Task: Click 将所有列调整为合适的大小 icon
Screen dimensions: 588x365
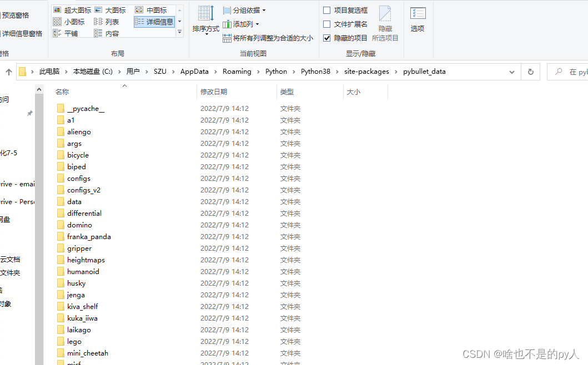Action: pos(227,37)
